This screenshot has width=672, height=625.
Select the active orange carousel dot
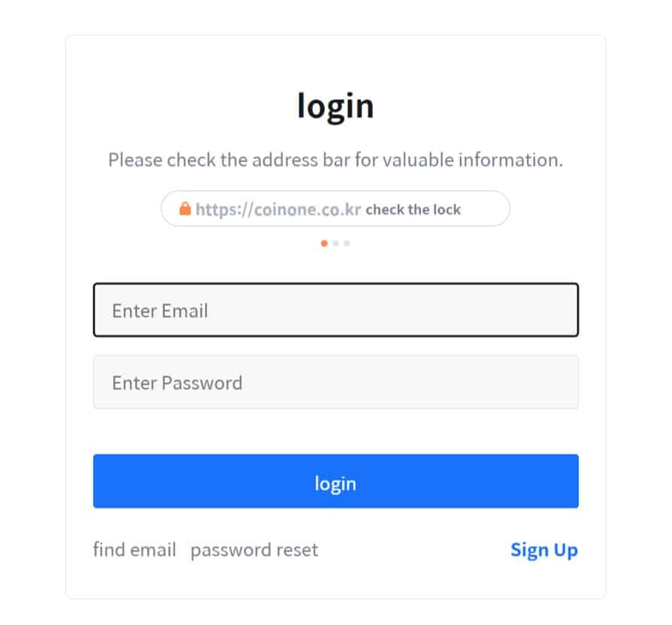tap(325, 243)
